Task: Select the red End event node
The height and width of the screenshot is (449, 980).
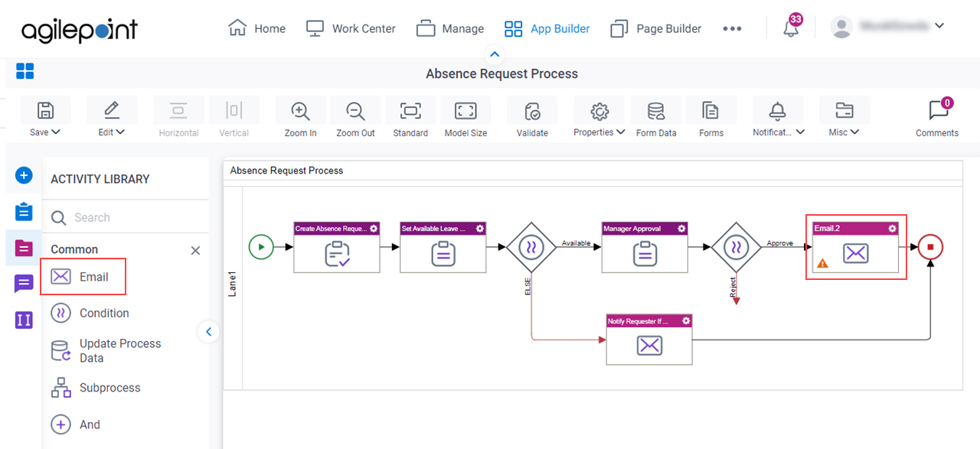Action: 931,247
